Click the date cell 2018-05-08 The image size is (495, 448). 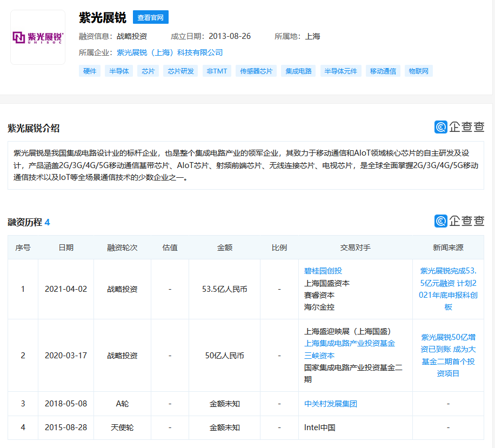click(x=66, y=404)
